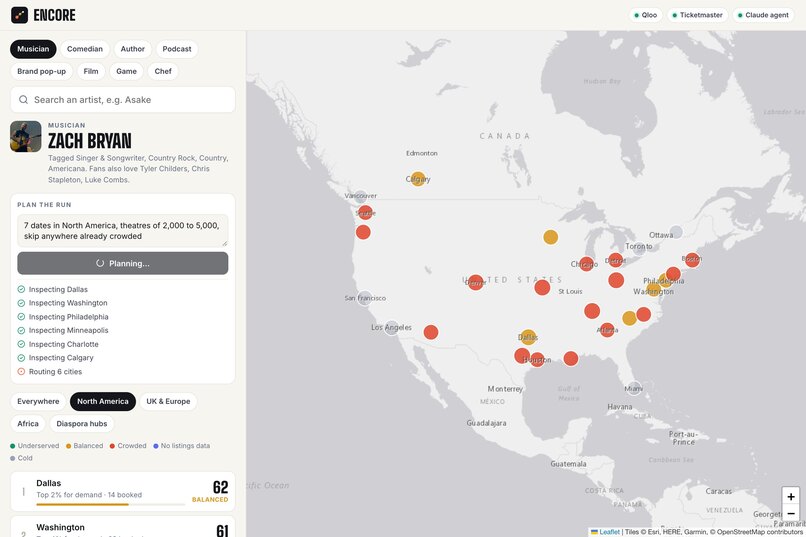Click the Houston crowded map marker

point(537,359)
